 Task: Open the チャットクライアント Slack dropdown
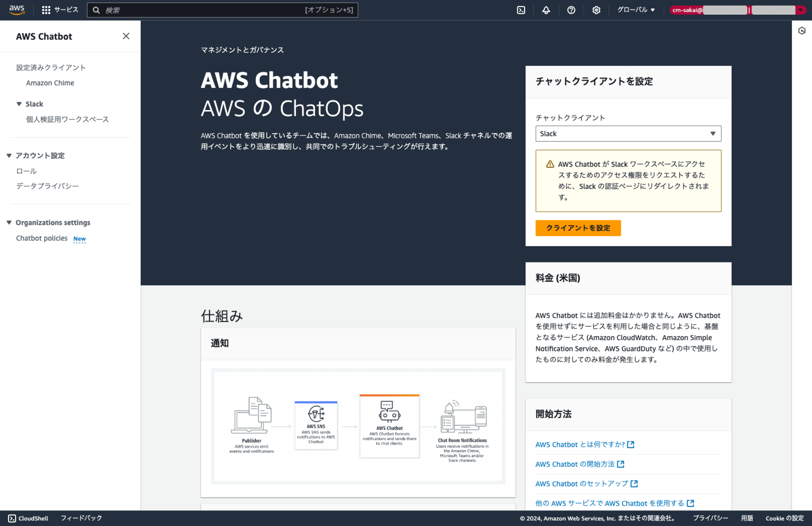coord(628,134)
